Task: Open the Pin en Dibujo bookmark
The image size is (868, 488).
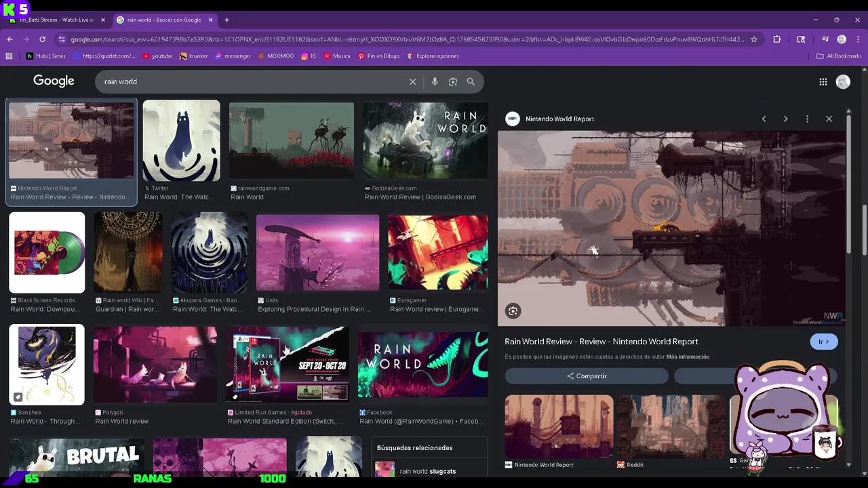Action: [379, 56]
